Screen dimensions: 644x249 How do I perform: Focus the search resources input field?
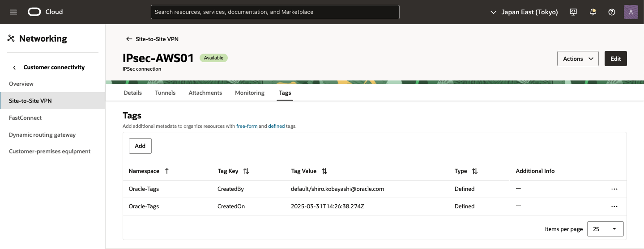[x=275, y=12]
